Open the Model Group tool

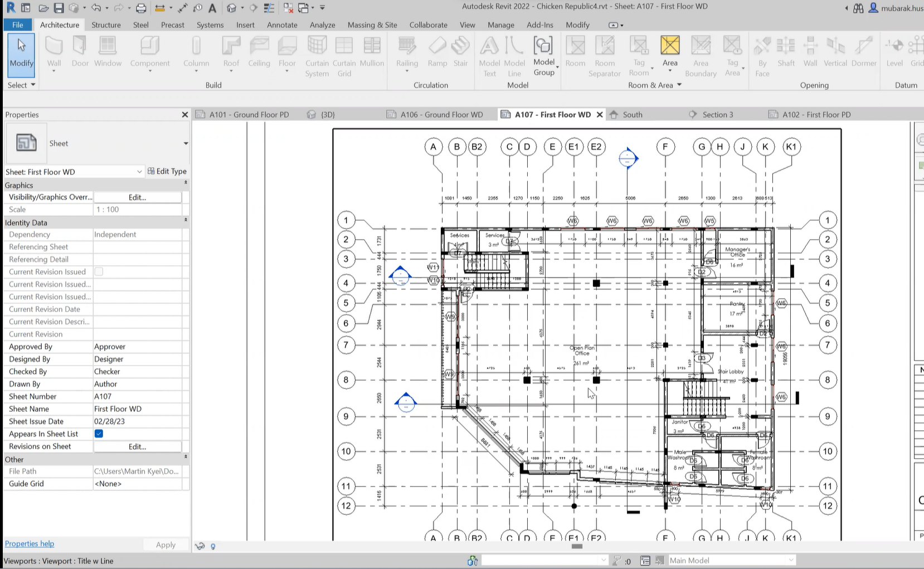pyautogui.click(x=544, y=56)
